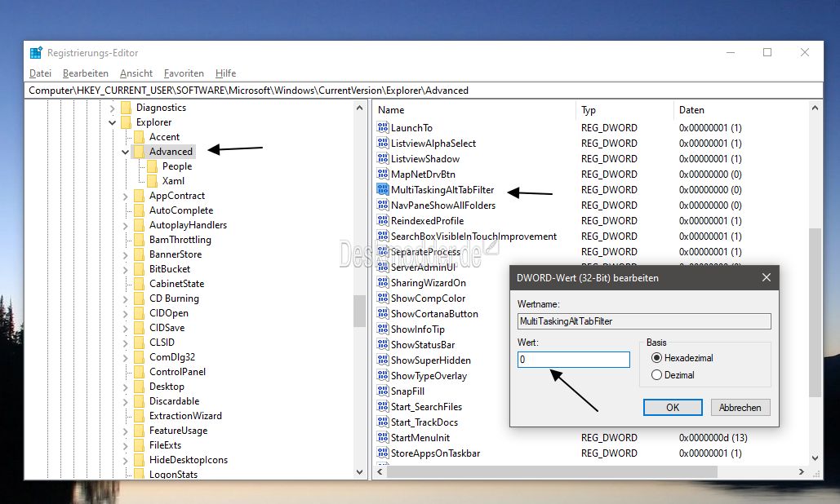Collapse the Explorer tree node
This screenshot has width=840, height=504.
[112, 122]
